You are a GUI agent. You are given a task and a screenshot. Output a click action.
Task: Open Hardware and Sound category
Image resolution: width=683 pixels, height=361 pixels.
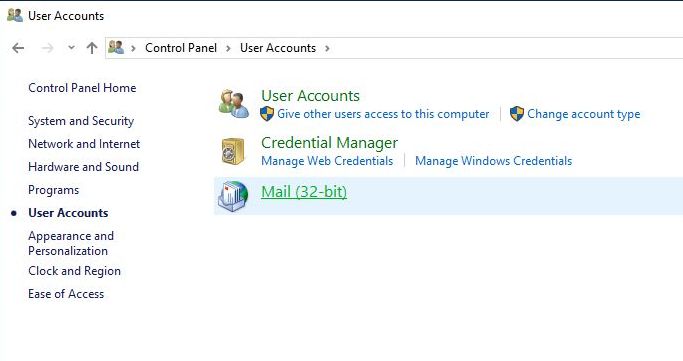coord(84,167)
